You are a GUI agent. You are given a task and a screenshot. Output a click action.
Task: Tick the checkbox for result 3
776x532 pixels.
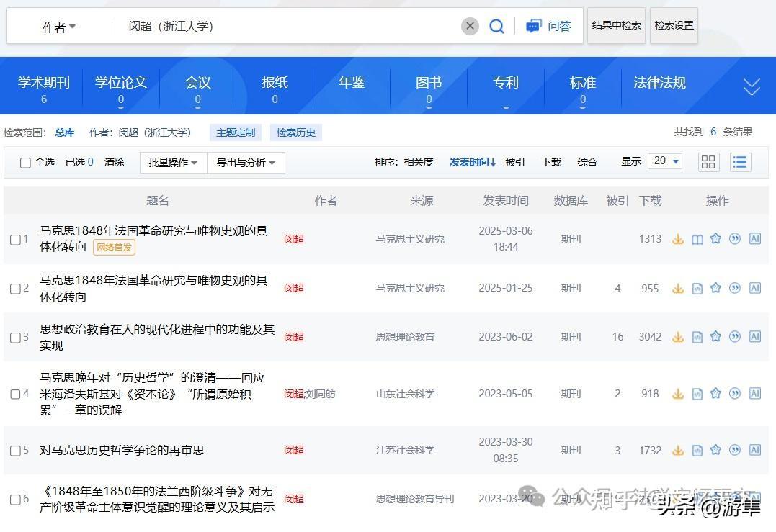pyautogui.click(x=15, y=337)
